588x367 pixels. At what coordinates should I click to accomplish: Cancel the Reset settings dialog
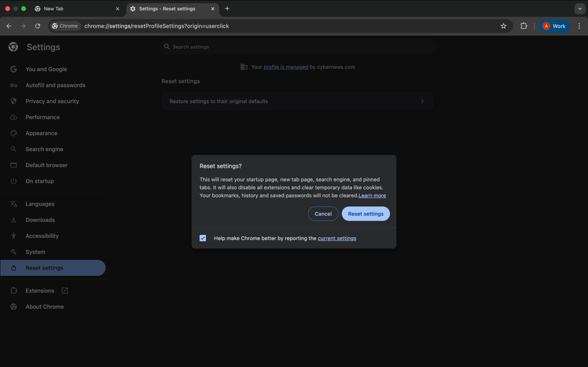pos(323,214)
